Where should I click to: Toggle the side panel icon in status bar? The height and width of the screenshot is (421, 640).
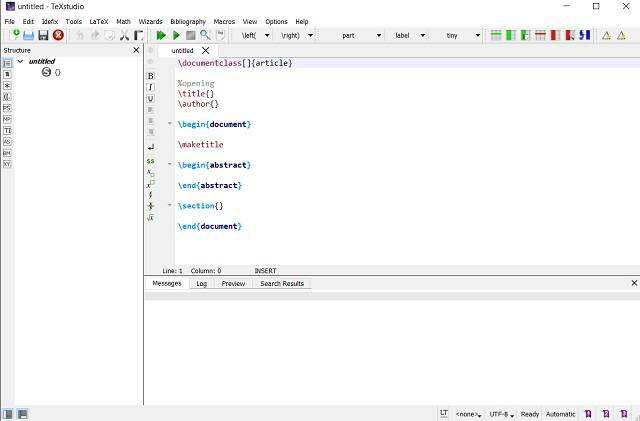8,413
